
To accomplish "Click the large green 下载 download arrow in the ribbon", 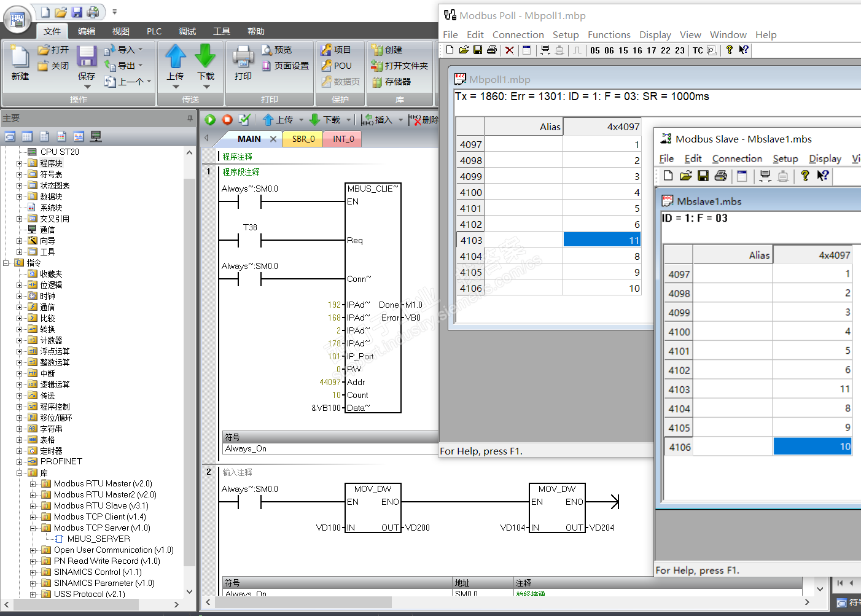I will [205, 57].
